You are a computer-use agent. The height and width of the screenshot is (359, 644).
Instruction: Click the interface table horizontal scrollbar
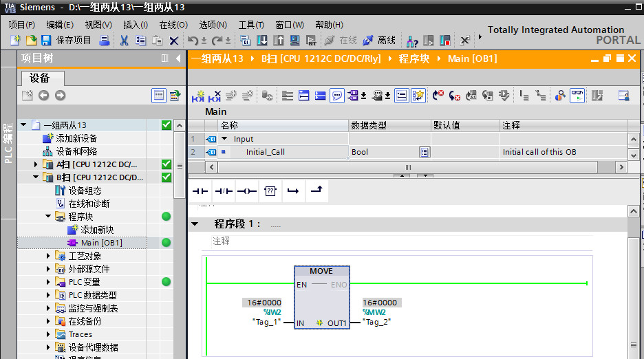click(x=407, y=167)
